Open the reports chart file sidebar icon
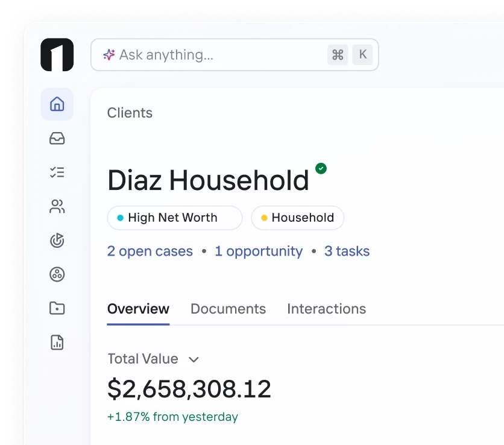Screen dimensions: 504x445 pyautogui.click(x=57, y=342)
